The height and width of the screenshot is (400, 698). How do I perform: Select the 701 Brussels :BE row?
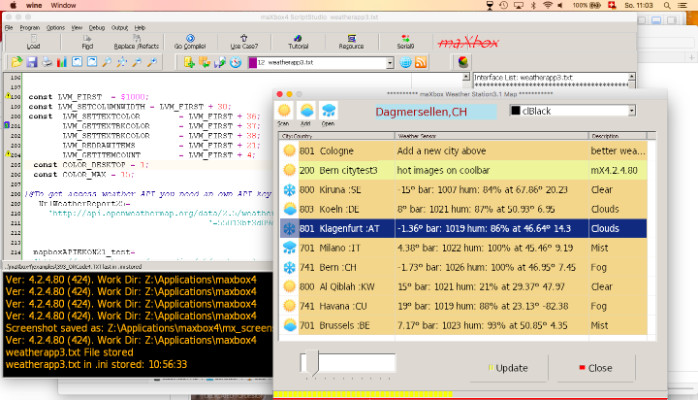[x=463, y=325]
